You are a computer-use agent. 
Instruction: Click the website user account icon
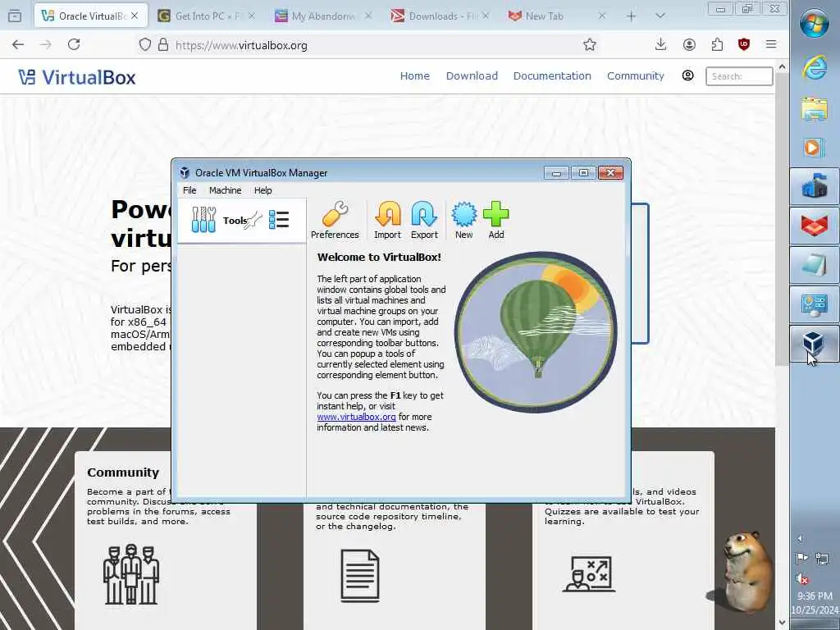click(x=688, y=76)
